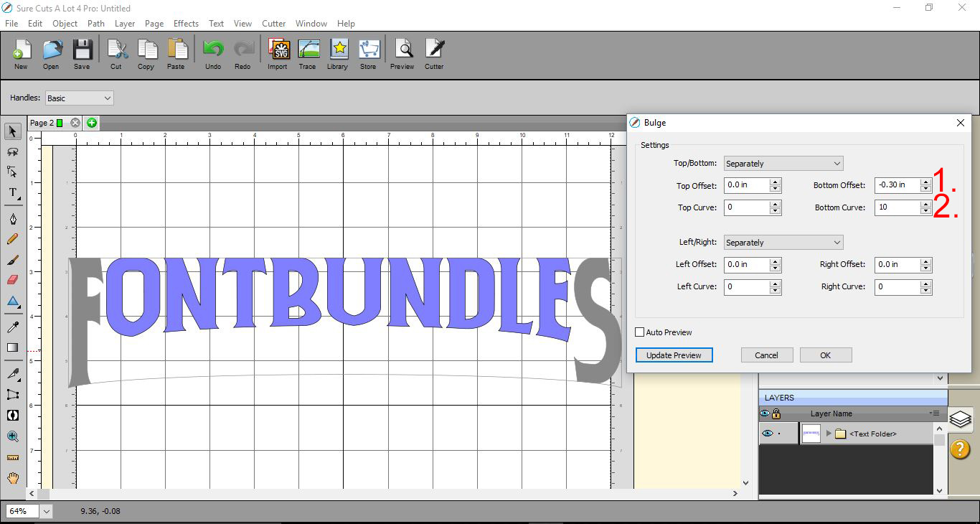Add a new page with green plus
The height and width of the screenshot is (524, 980).
click(91, 123)
